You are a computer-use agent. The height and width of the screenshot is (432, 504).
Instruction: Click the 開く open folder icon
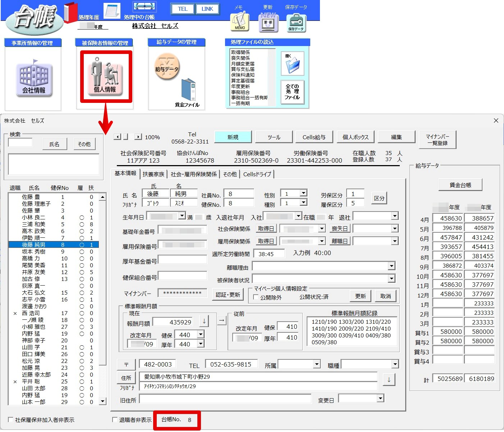pos(292,63)
